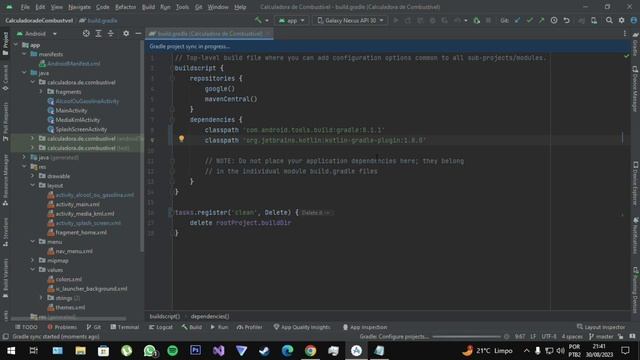Open the Build menu
Viewport: 640px width, 360px height.
tap(148, 7)
